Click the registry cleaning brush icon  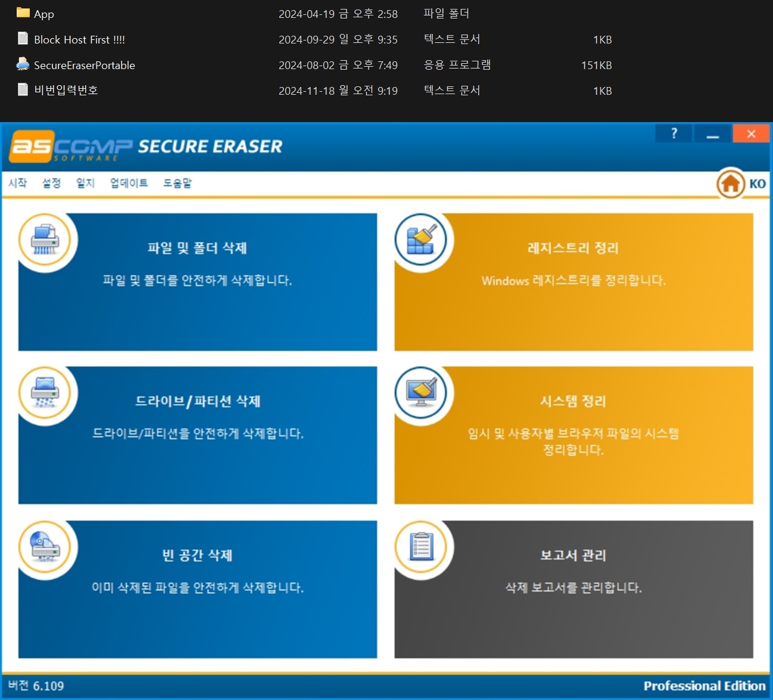coord(421,239)
